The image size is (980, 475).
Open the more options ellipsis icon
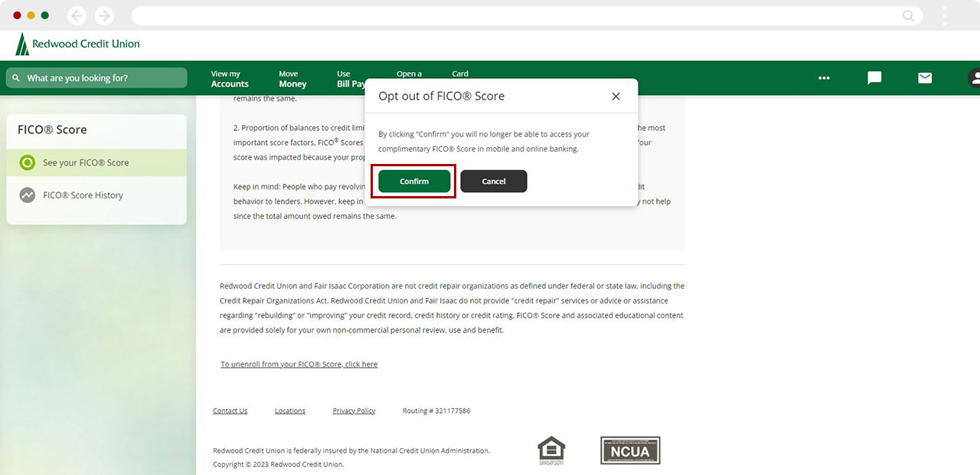tap(824, 78)
